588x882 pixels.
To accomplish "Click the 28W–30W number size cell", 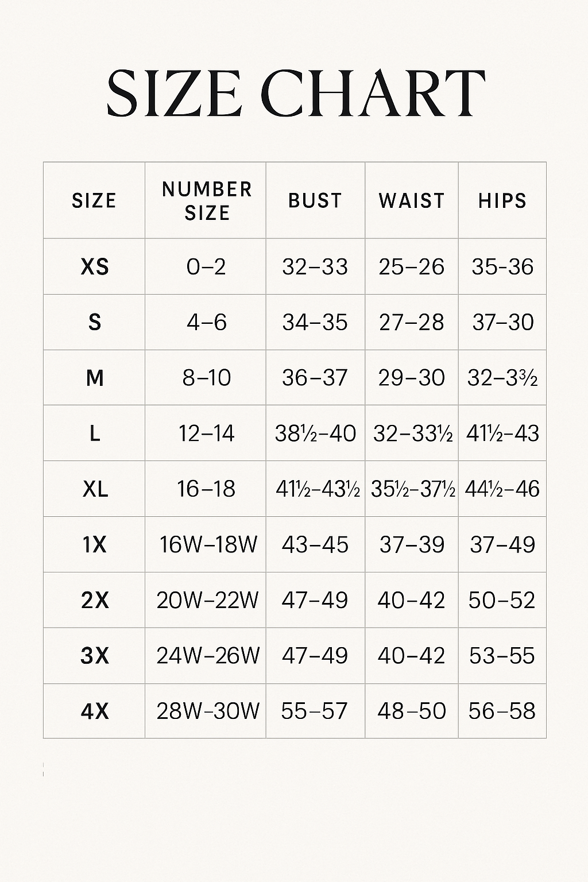I will click(208, 711).
